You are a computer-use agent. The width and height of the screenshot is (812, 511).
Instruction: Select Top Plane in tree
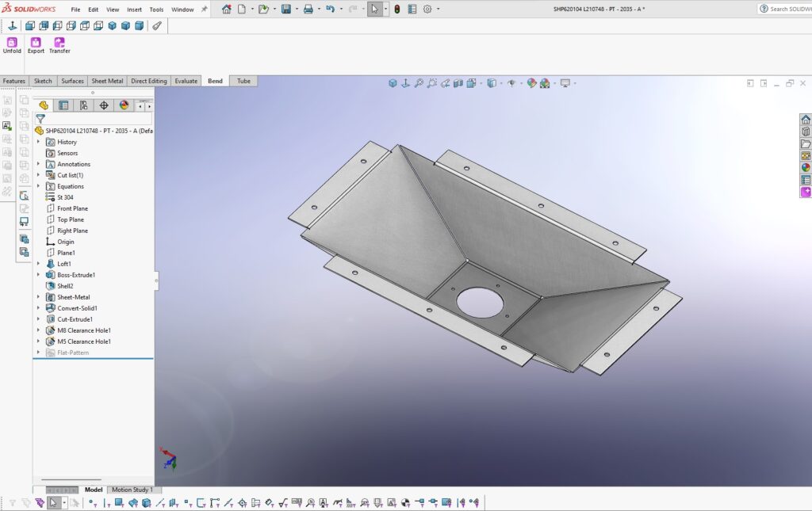[x=71, y=219]
